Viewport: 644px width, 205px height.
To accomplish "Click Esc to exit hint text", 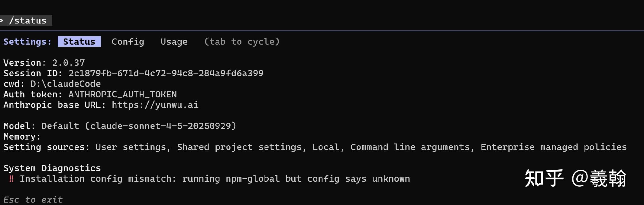I will click(x=33, y=199).
